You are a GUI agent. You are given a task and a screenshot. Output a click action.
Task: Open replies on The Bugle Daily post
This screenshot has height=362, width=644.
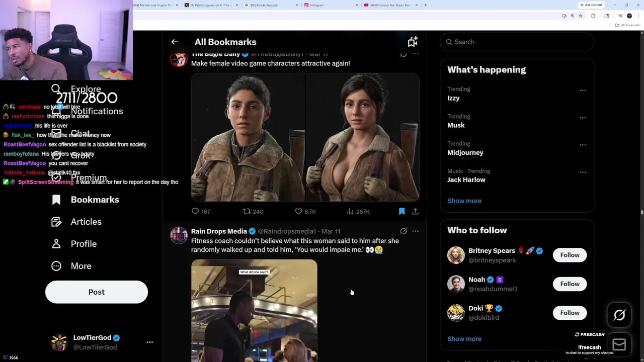201,212
